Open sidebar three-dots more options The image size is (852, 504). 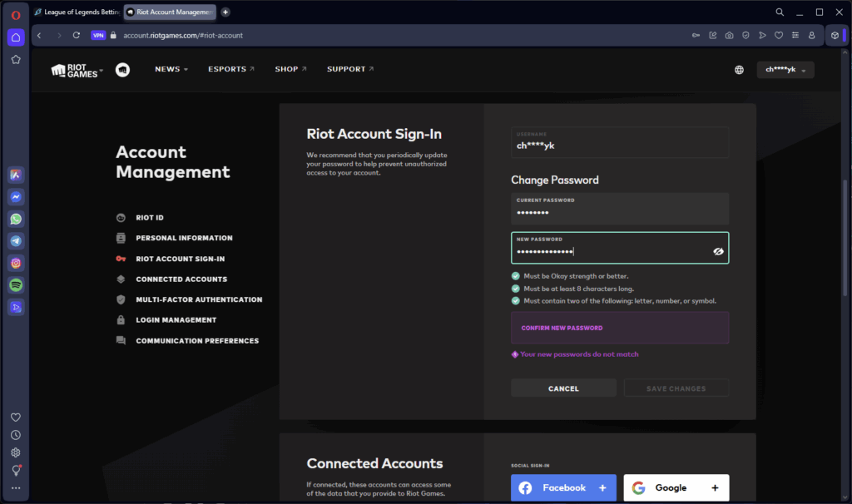(x=16, y=488)
